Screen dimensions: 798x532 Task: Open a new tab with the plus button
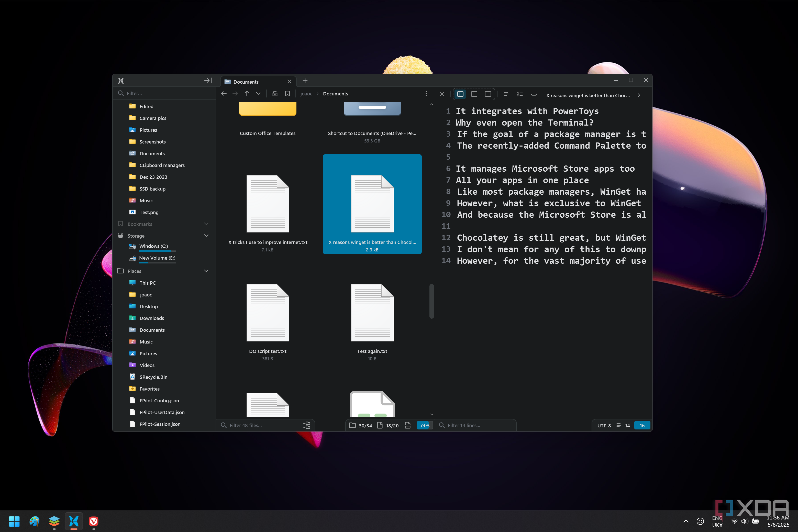pos(305,81)
